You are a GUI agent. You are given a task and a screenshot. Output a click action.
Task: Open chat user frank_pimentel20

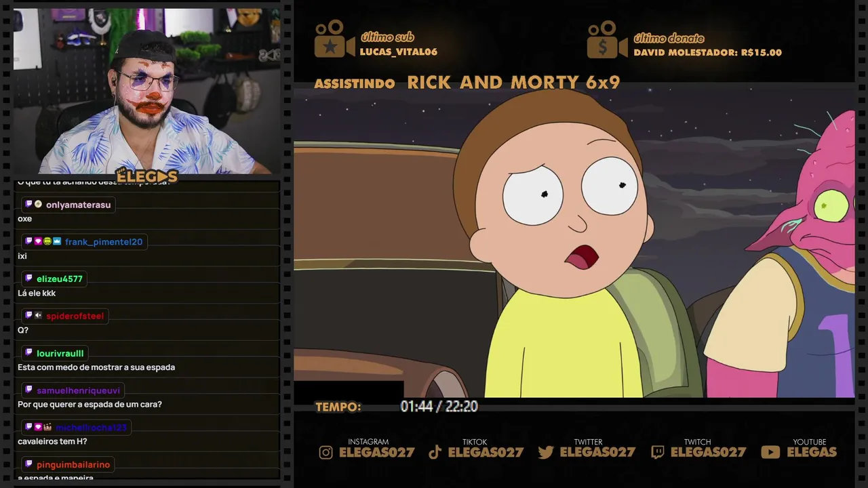click(x=104, y=242)
